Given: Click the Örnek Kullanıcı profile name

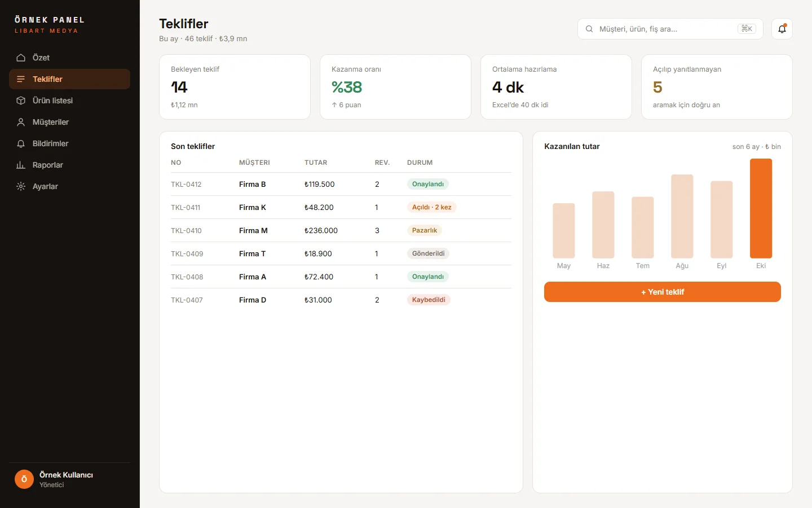Looking at the screenshot, I should pyautogui.click(x=66, y=475).
